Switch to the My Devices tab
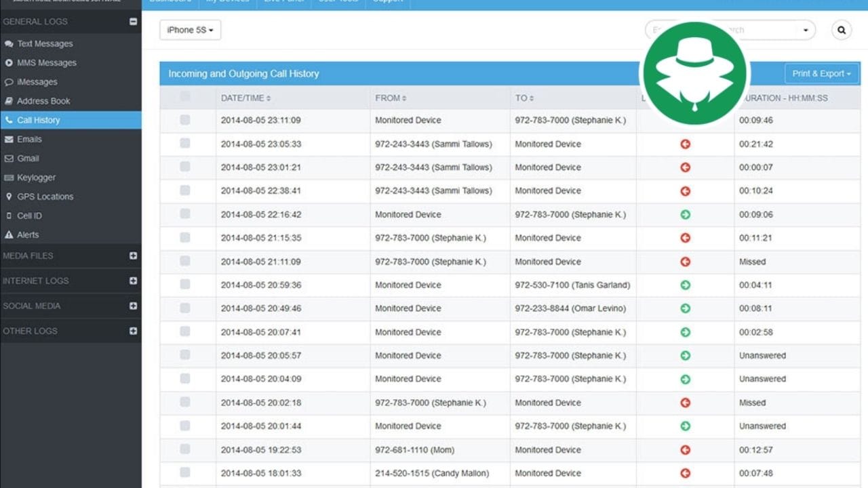The image size is (868, 488). [x=226, y=1]
